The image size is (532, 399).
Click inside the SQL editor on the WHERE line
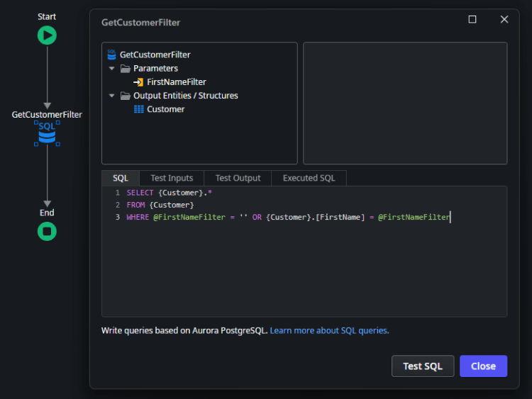coord(284,218)
